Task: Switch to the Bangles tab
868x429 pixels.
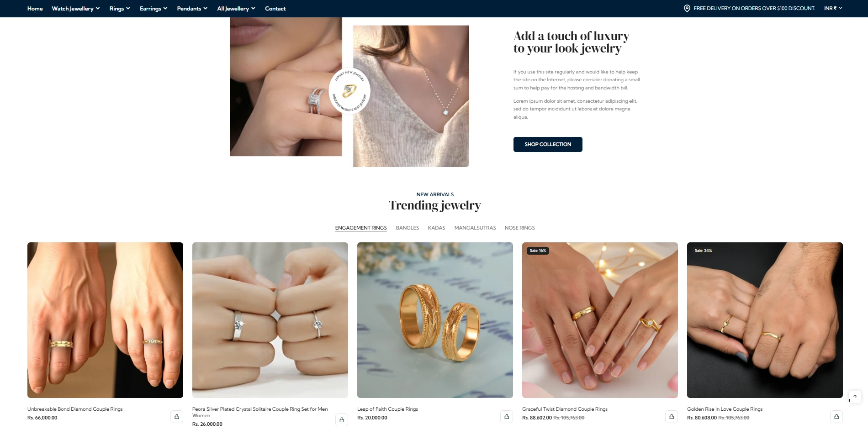Action: [x=407, y=228]
